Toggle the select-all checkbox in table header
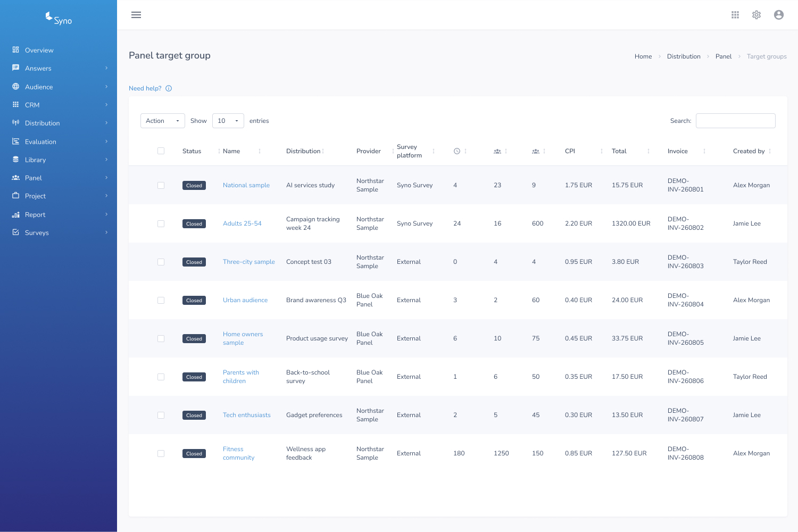Screen dimensions: 798x532 pos(161,151)
